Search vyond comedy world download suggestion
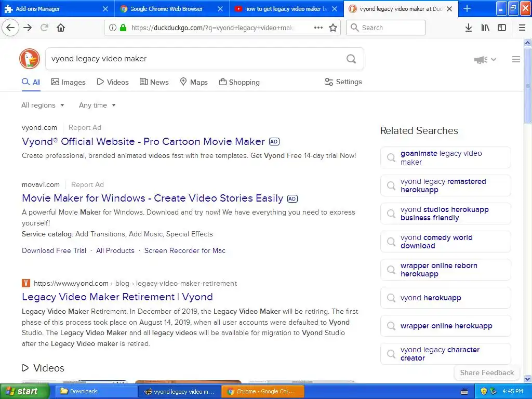The height and width of the screenshot is (399, 532). pyautogui.click(x=445, y=242)
